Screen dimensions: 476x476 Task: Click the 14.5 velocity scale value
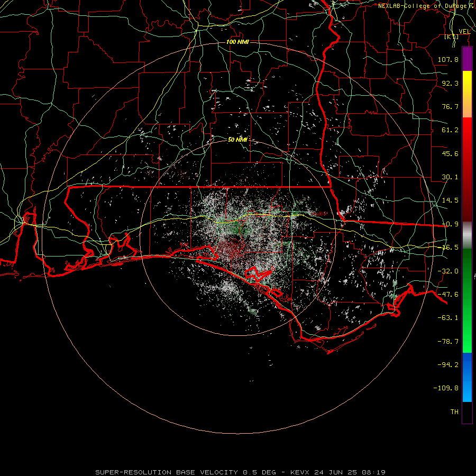(450, 200)
